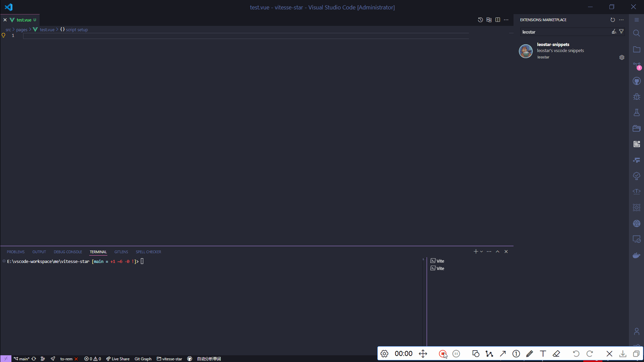
Task: Open the new terminal launch profile dropdown
Action: click(x=482, y=252)
